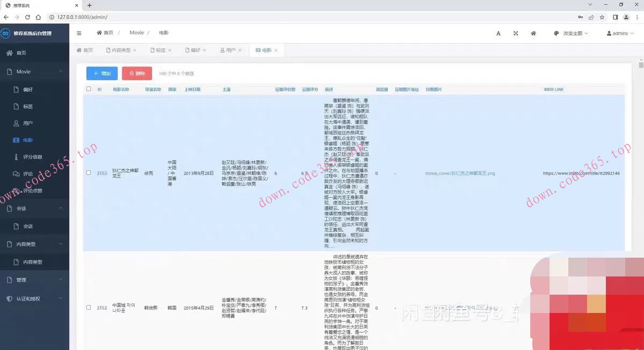
Task: Sort by 电影名称 column header
Action: 121,90
